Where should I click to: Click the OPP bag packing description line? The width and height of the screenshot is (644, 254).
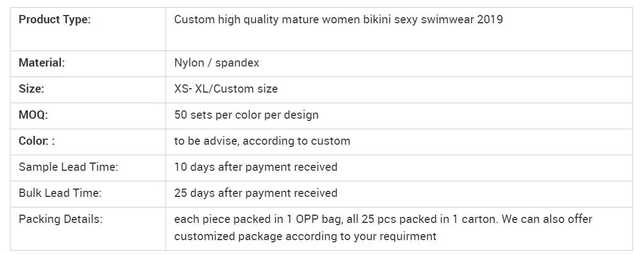coord(383,219)
